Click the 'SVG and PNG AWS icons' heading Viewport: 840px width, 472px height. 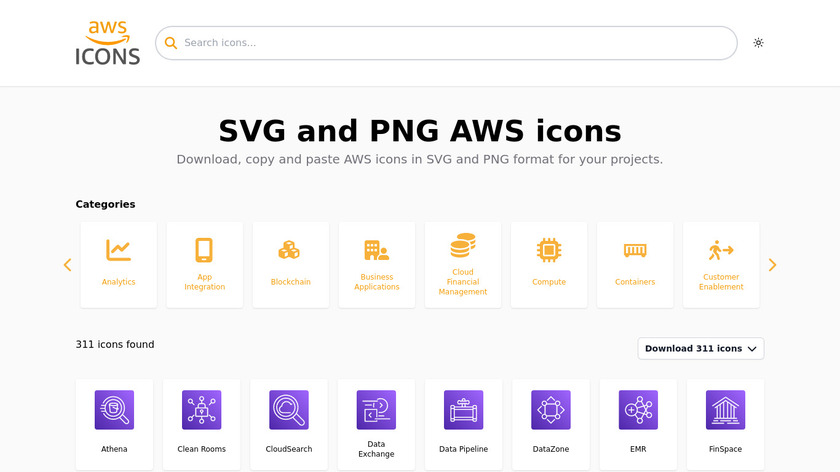click(x=420, y=131)
